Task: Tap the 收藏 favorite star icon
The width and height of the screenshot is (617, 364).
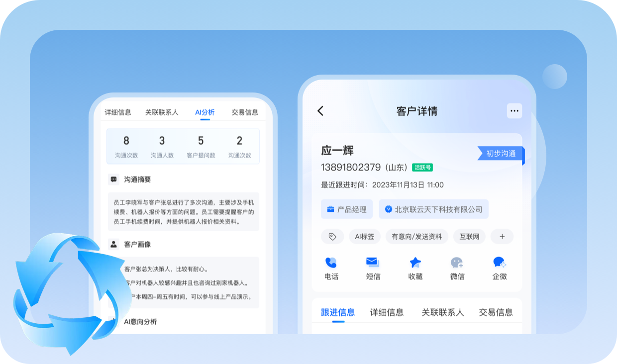Action: [415, 263]
